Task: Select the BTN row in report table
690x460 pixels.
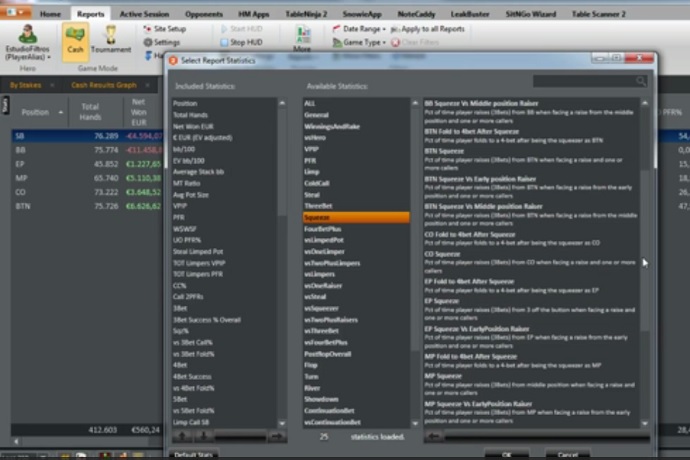Action: coord(87,206)
